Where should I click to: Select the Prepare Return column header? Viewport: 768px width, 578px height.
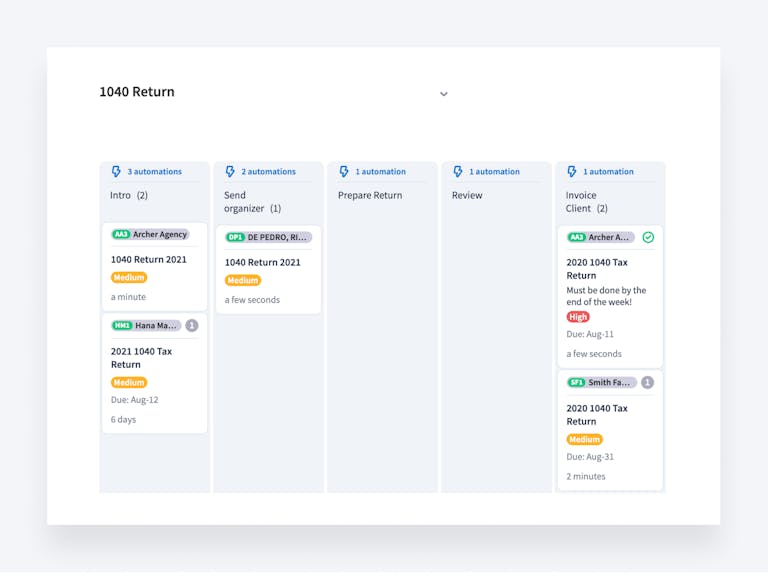(x=370, y=196)
